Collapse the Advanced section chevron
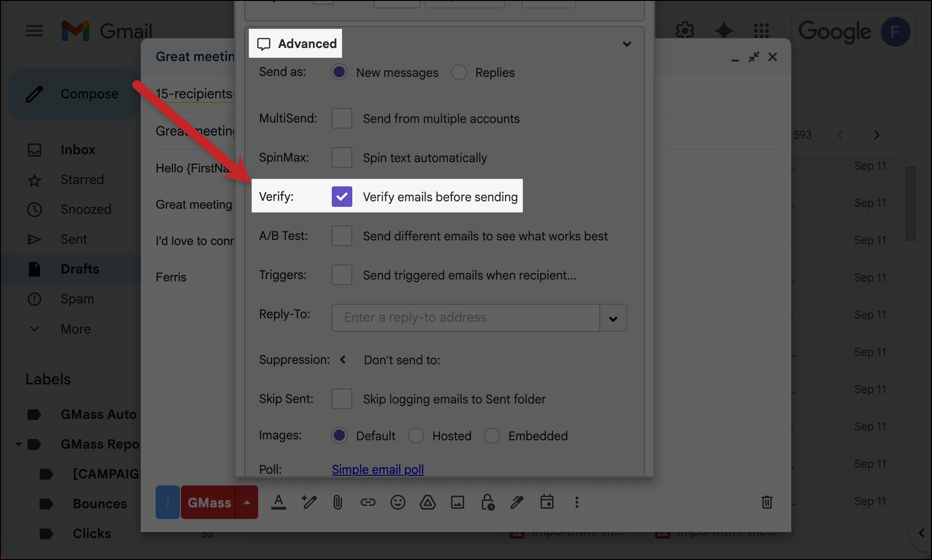The width and height of the screenshot is (932, 560). click(x=627, y=44)
